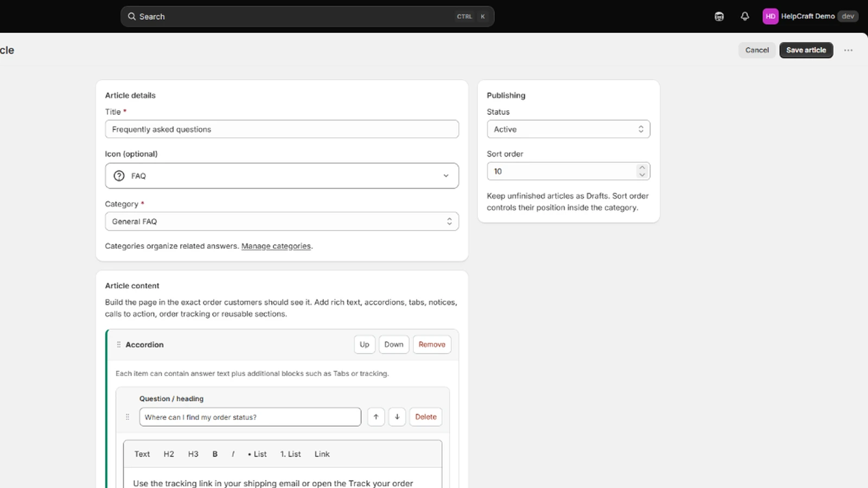Click the editor text starting 'Use the tracking link'

tap(273, 483)
